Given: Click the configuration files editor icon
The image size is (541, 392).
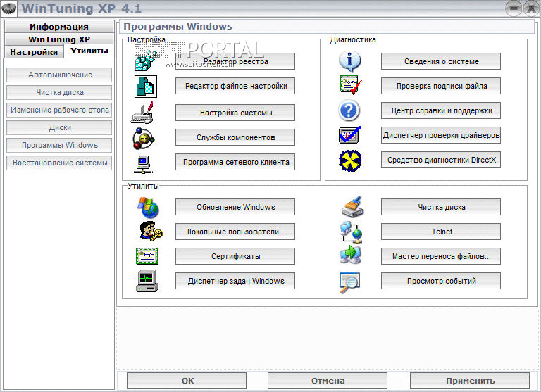Looking at the screenshot, I should click(146, 87).
